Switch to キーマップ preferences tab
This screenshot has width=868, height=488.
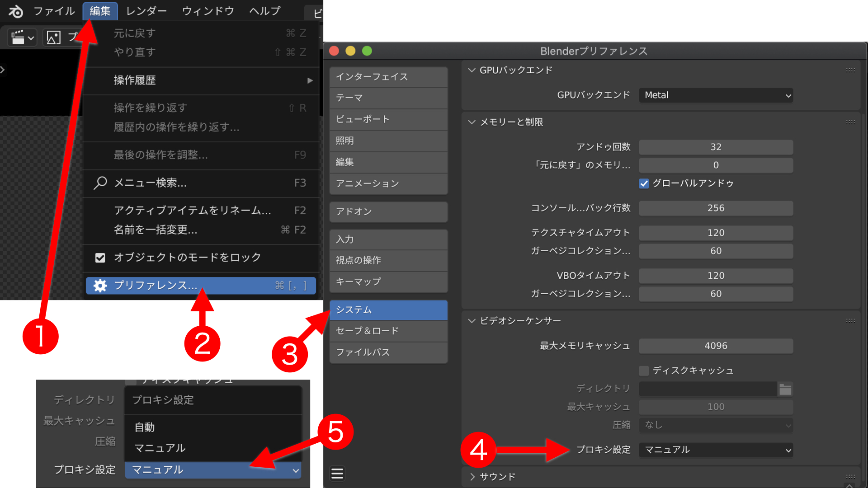click(x=389, y=282)
